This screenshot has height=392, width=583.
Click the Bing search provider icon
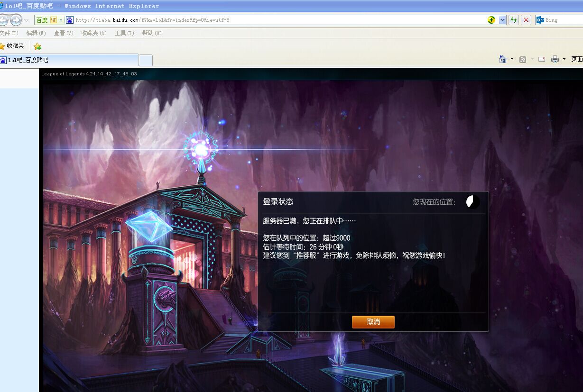540,20
